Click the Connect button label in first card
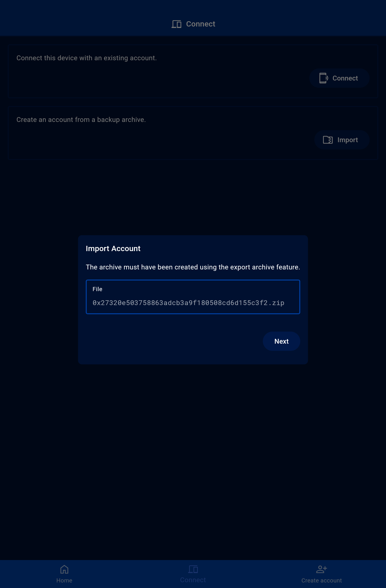386x588 pixels. point(345,78)
